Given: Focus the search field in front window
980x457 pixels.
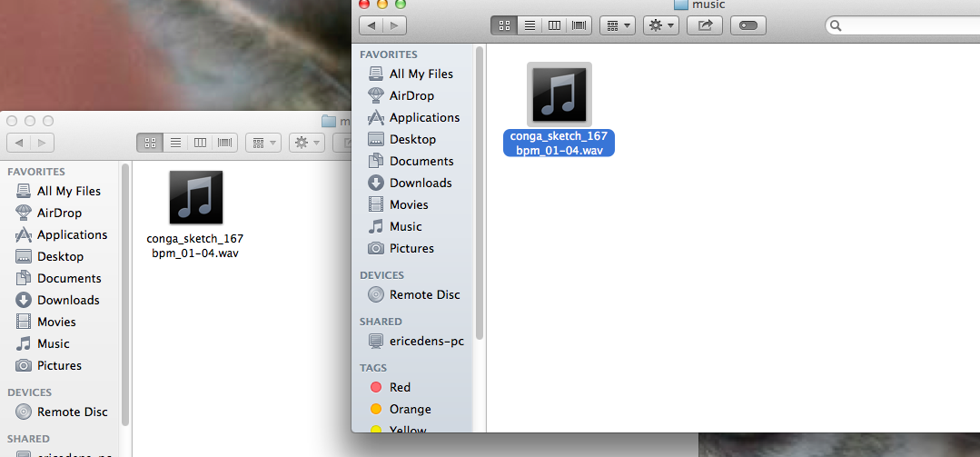Looking at the screenshot, I should [903, 25].
